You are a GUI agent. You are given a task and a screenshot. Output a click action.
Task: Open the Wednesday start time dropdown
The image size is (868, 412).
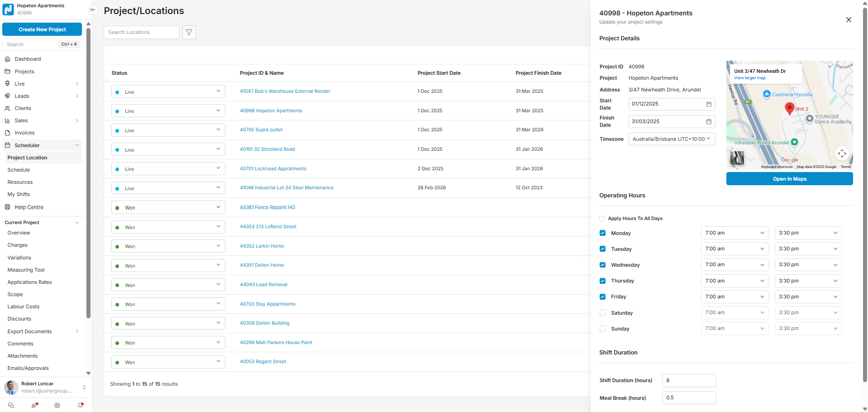coord(734,265)
